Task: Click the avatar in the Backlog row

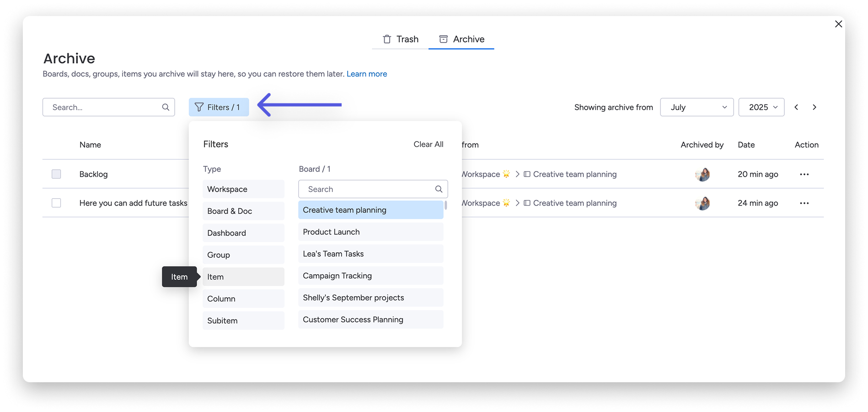Action: pos(702,174)
